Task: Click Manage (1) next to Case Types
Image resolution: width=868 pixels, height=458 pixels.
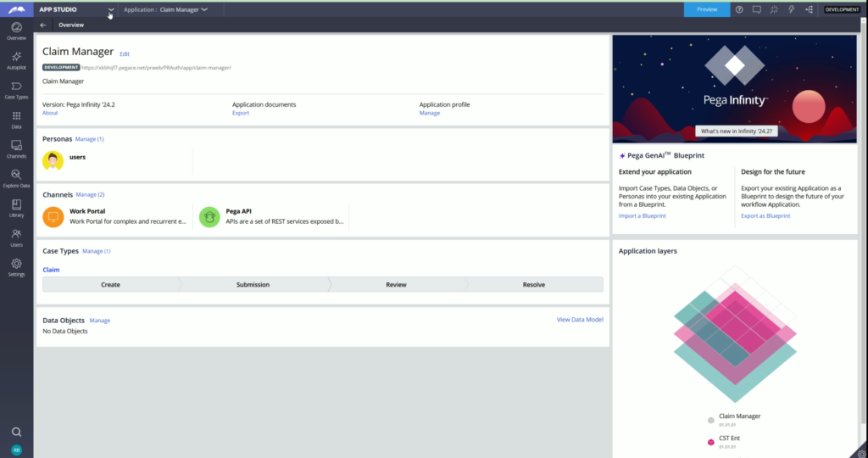Action: [97, 251]
